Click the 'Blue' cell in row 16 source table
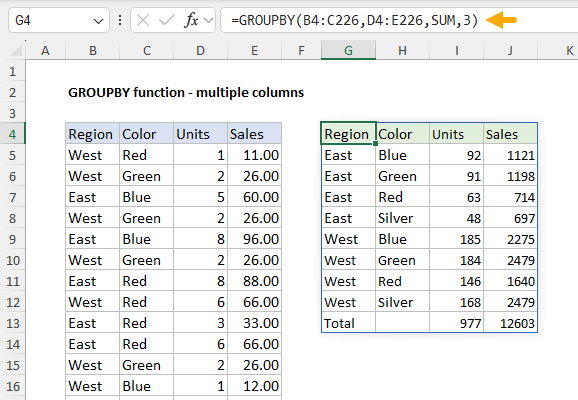578x400 pixels. (x=146, y=386)
